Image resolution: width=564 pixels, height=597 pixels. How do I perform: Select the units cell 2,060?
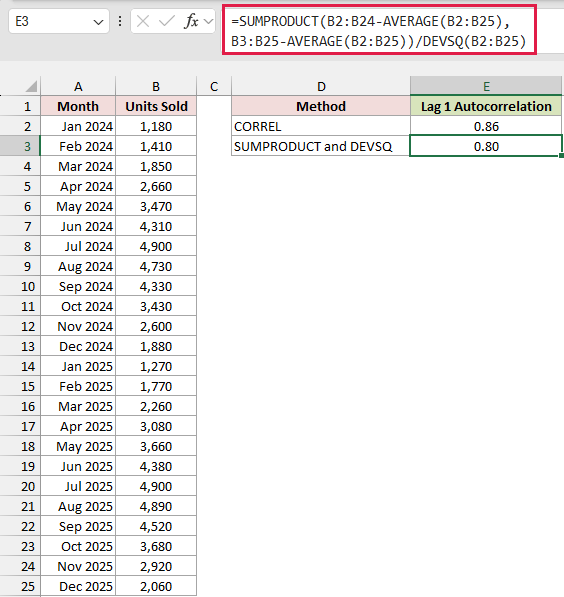pyautogui.click(x=156, y=586)
